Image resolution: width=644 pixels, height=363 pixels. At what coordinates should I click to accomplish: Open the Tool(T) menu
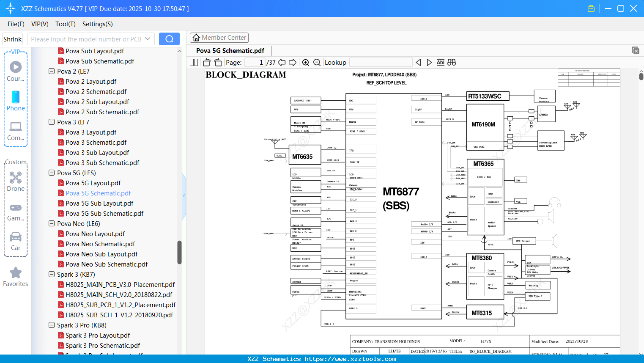pyautogui.click(x=65, y=24)
